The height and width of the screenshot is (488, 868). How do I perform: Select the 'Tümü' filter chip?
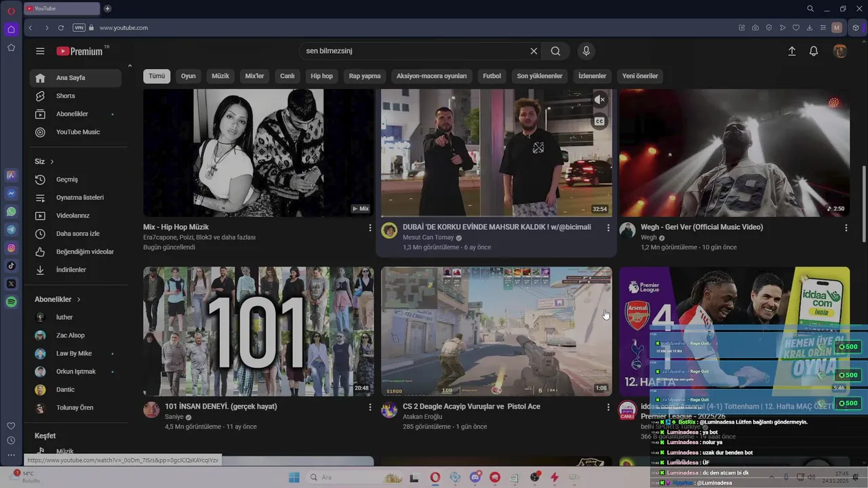pos(157,76)
